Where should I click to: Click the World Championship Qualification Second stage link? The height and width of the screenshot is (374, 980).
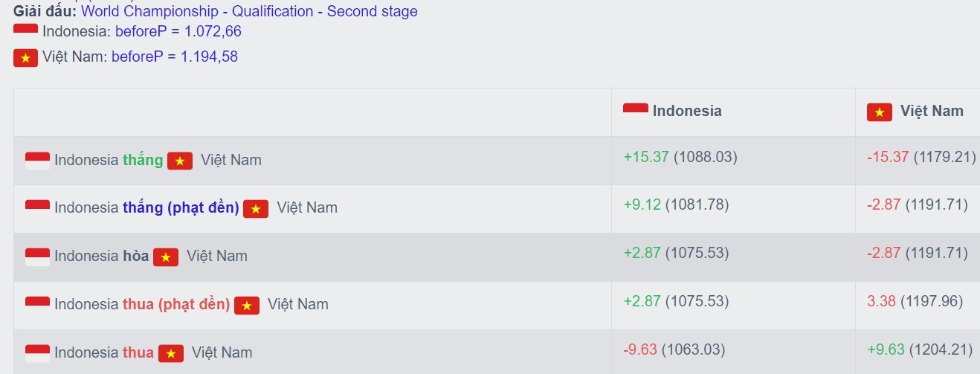point(249,11)
